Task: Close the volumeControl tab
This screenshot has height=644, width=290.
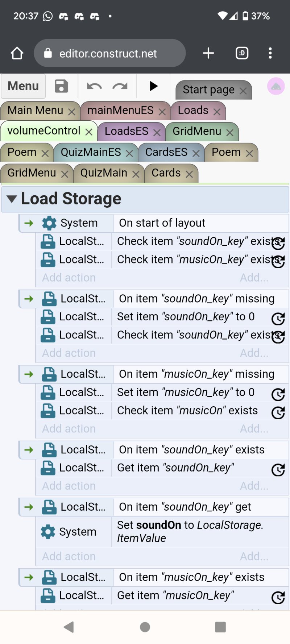Action: pyautogui.click(x=89, y=132)
